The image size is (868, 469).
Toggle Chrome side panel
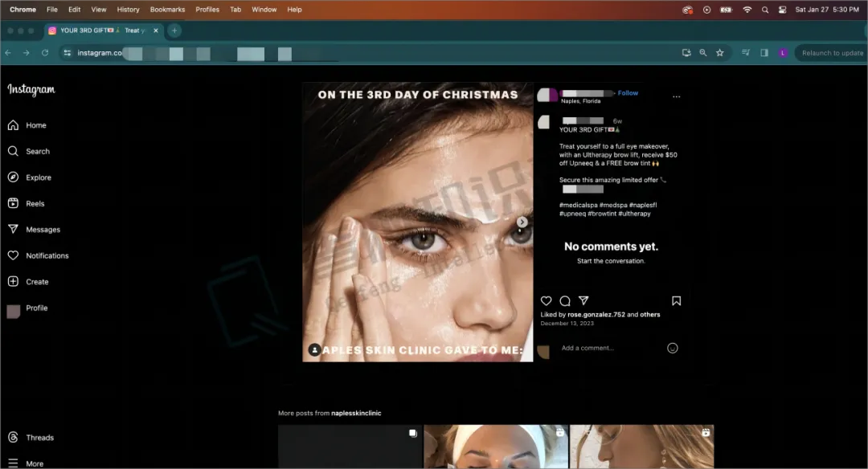[764, 53]
